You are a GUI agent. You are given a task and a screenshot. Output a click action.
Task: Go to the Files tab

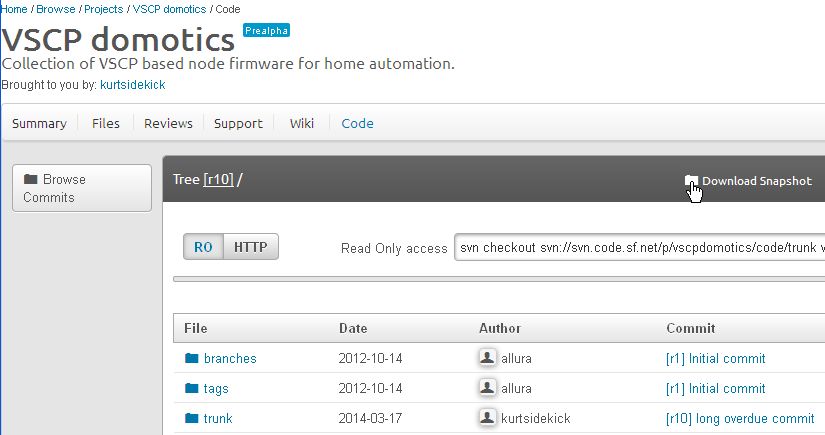coord(105,124)
